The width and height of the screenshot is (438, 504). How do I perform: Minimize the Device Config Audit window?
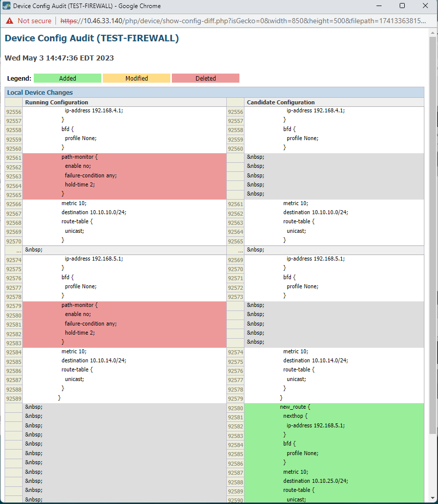[x=379, y=6]
